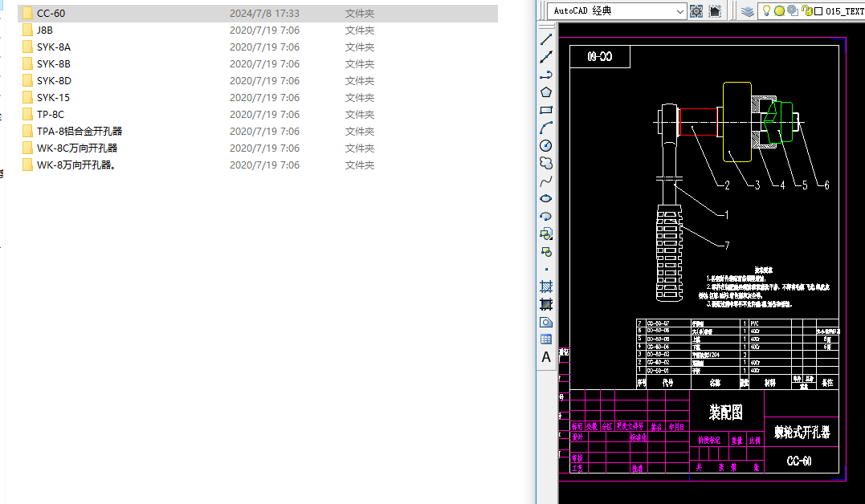Select the CC-60 folder
Screen dimensions: 865x504
(x=51, y=14)
